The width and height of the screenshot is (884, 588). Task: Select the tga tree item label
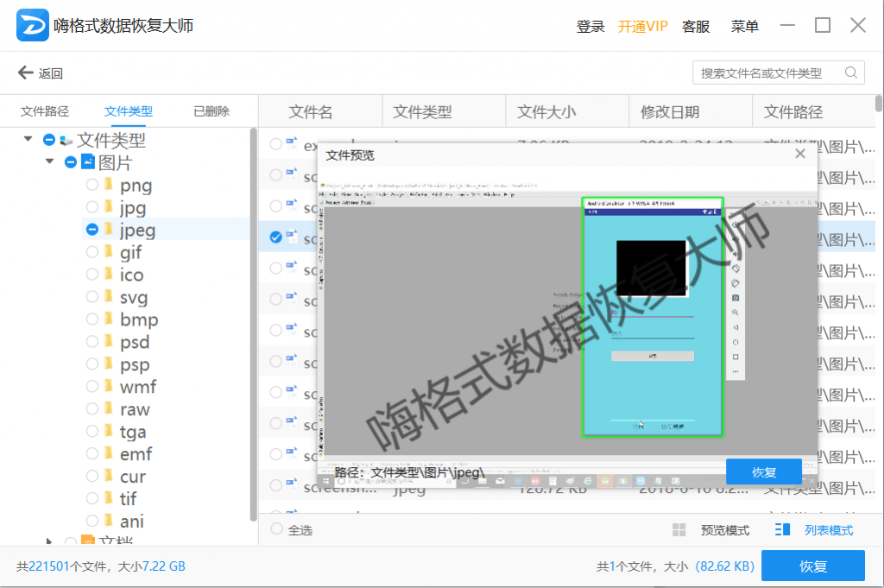[x=133, y=431]
